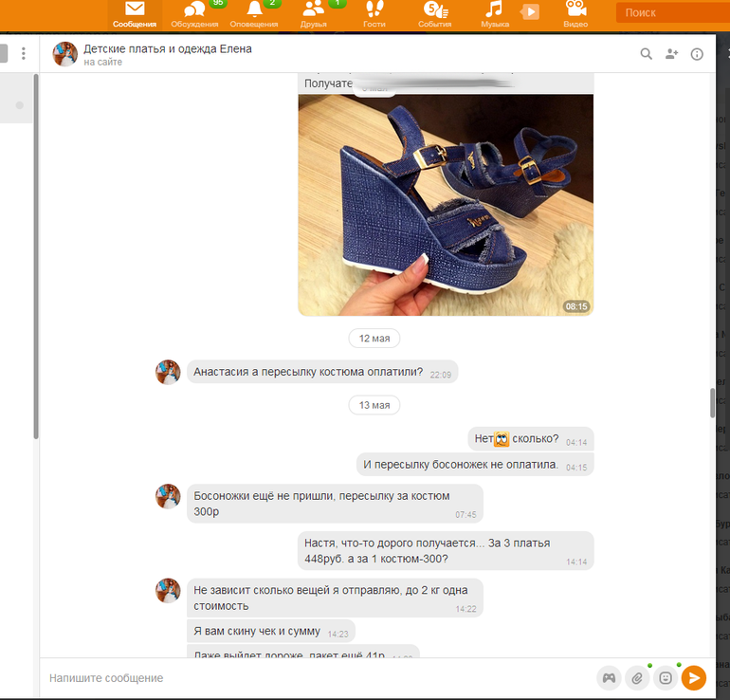Open the three-dot menu left of chat

point(24,54)
